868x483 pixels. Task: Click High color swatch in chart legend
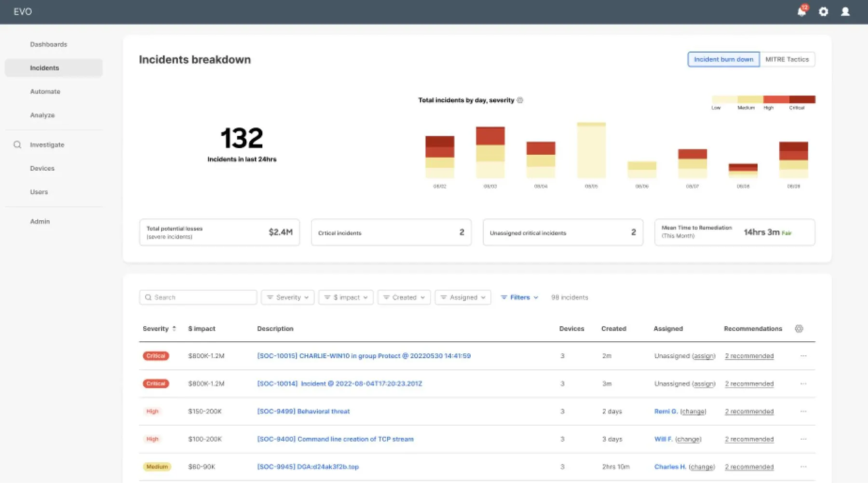pyautogui.click(x=776, y=99)
